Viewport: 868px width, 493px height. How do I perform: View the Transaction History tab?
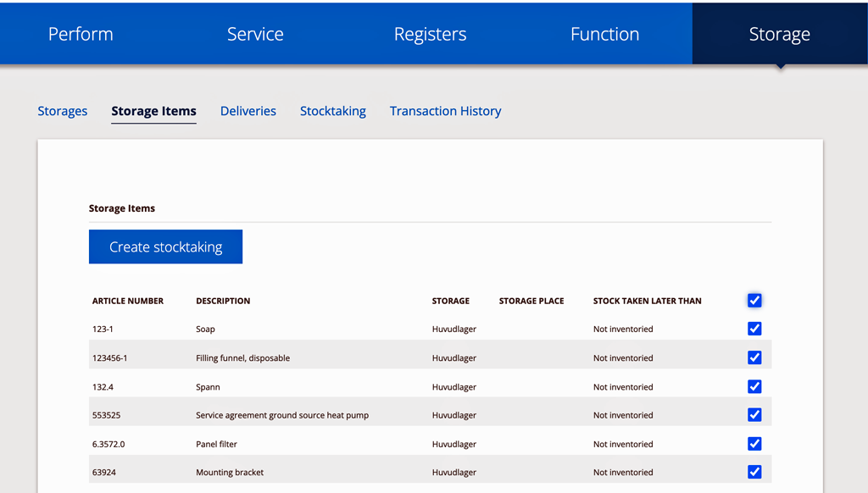click(x=446, y=111)
